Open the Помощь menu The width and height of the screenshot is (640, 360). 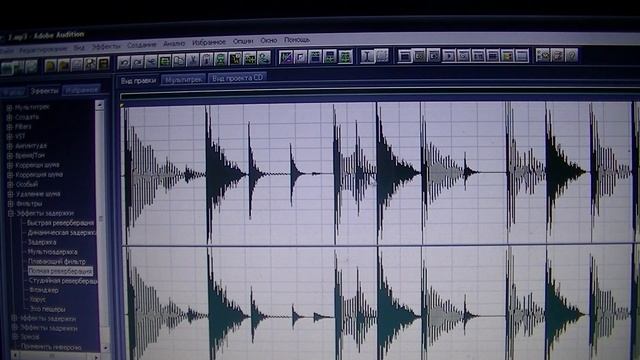[x=297, y=40]
